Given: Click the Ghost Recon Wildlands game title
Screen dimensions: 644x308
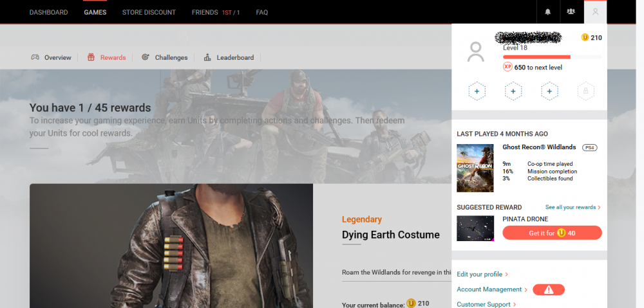Looking at the screenshot, I should (x=539, y=147).
